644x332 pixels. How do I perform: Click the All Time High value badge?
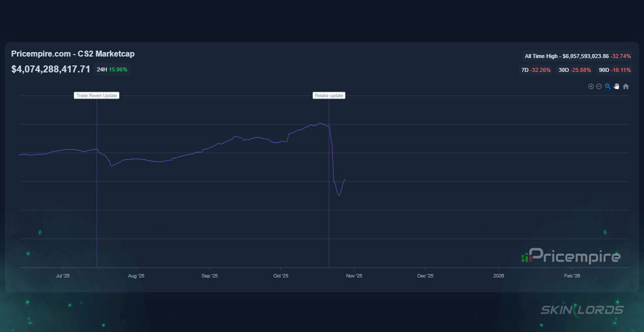[x=578, y=56]
